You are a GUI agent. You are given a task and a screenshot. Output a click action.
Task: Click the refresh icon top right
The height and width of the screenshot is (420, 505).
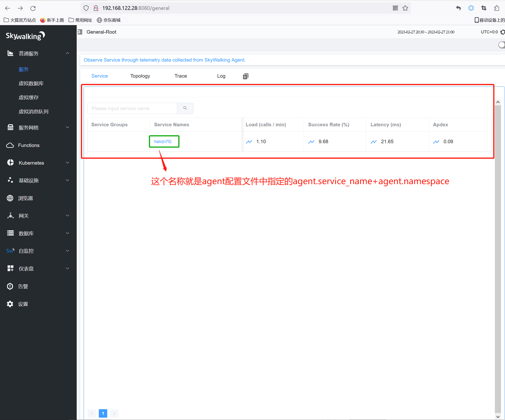(x=502, y=32)
